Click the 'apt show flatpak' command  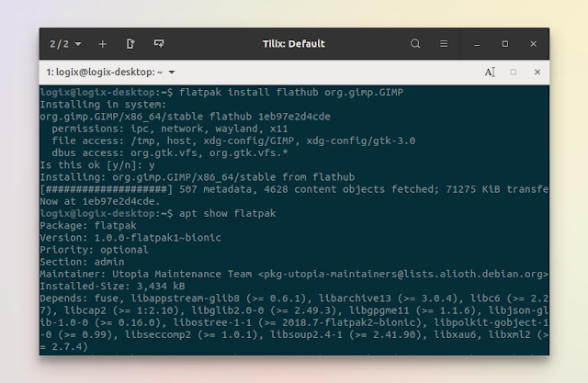click(x=227, y=213)
